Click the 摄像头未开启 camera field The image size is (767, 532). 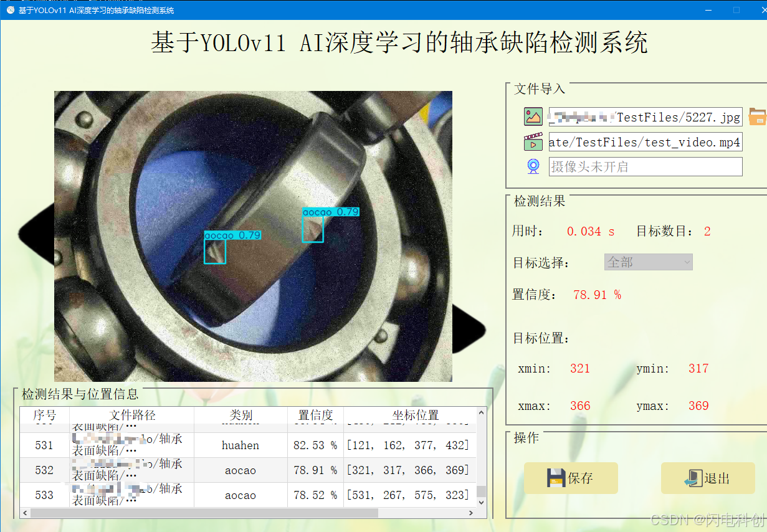646,167
